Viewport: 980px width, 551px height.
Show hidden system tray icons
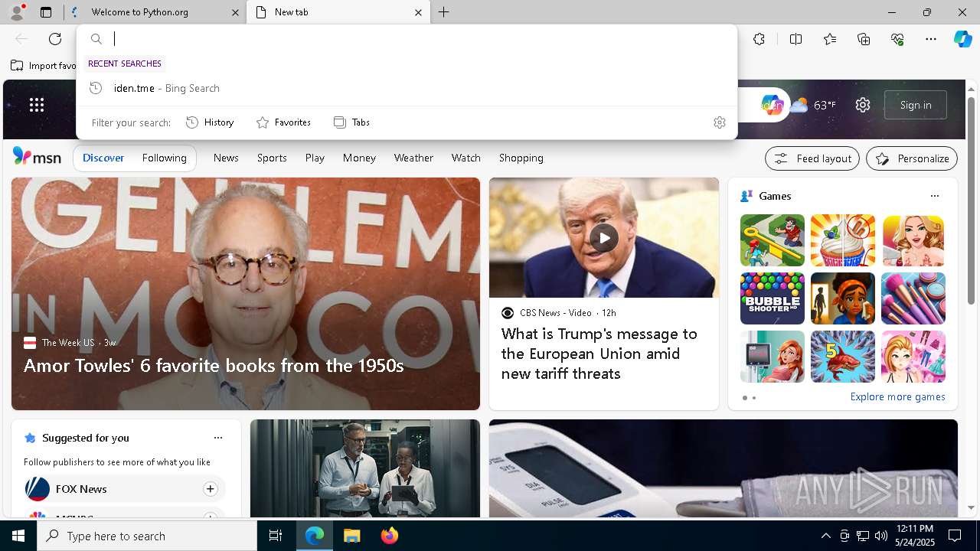click(x=825, y=536)
